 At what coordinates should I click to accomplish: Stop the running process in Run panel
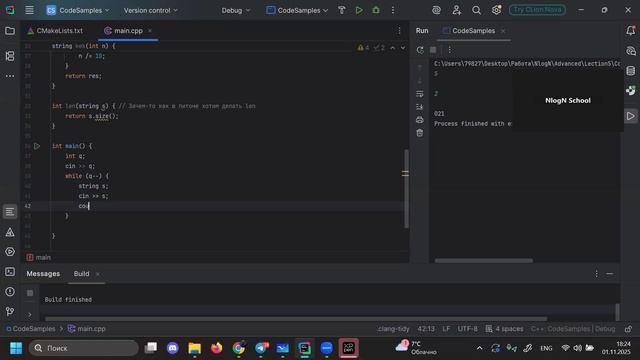(x=433, y=50)
